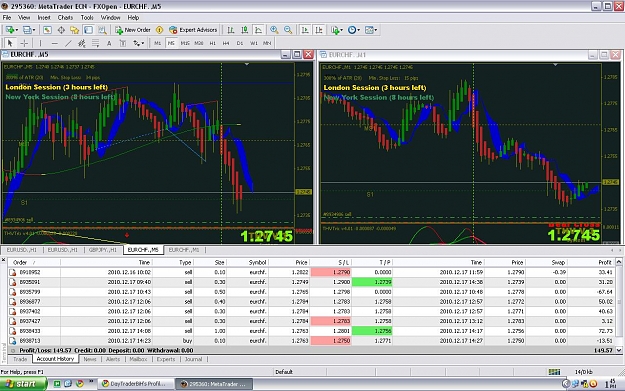This screenshot has width=625, height=391.
Task: Open the Profiles toolbar icon
Action: pyautogui.click(x=28, y=30)
